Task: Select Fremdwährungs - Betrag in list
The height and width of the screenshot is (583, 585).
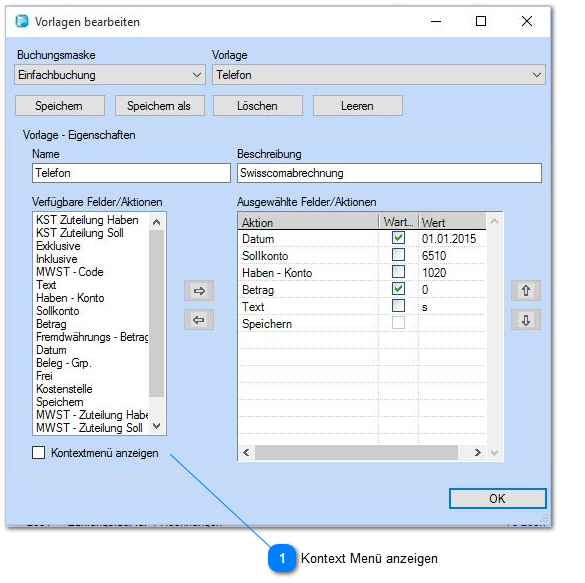Action: pos(92,337)
